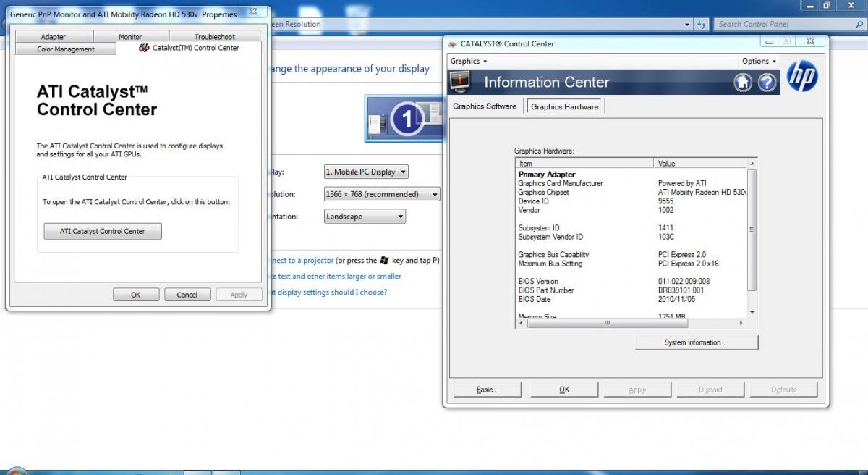Switch to the Monitor tab

pyautogui.click(x=130, y=37)
